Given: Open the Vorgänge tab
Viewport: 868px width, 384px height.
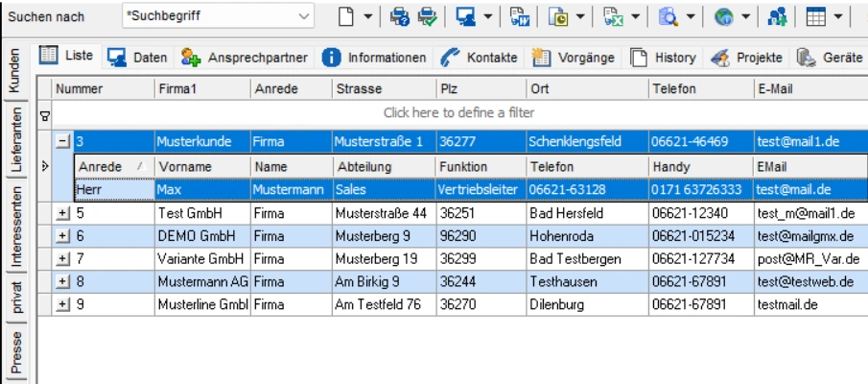Looking at the screenshot, I should 574,58.
